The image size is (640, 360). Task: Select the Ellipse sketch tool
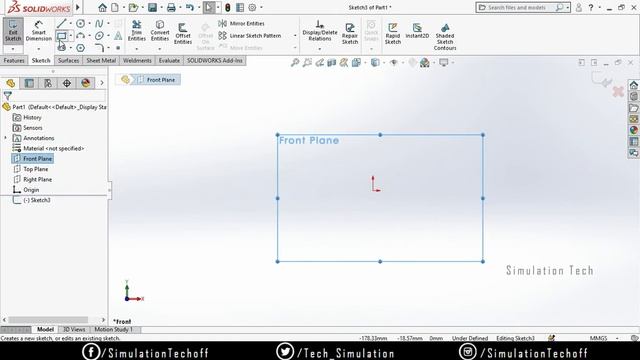[x=99, y=36]
